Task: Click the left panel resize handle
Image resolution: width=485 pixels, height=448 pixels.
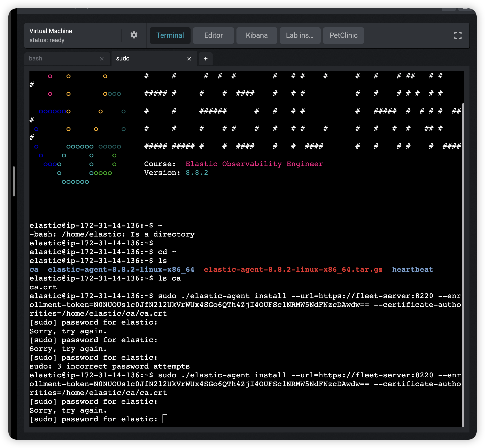Action: [14, 181]
